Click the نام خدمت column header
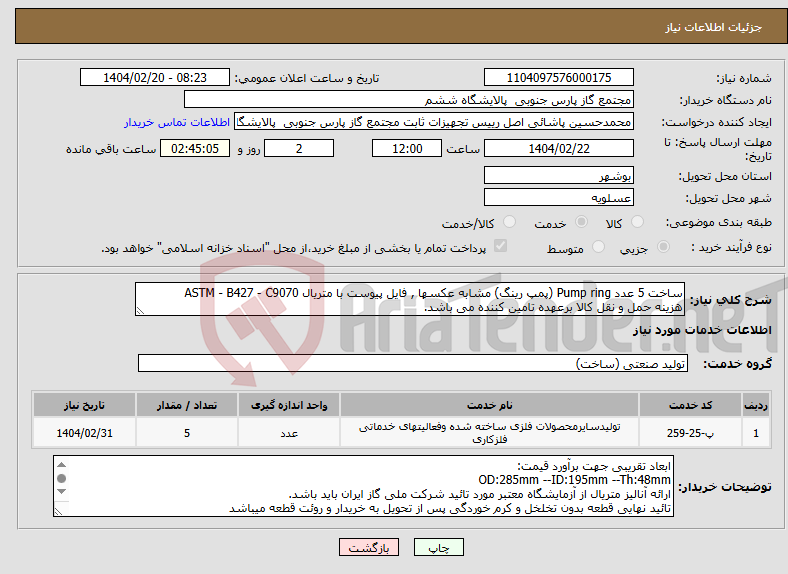Viewport: 788px width, 574px height. click(x=489, y=405)
